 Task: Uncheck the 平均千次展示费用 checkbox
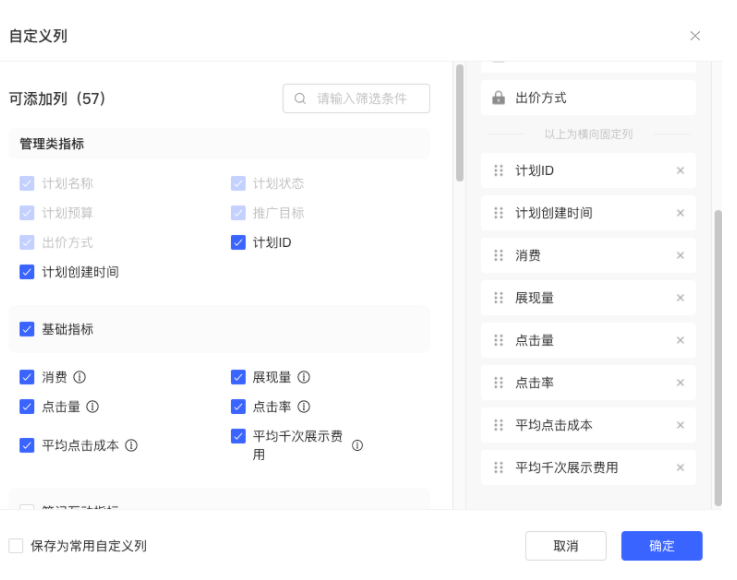238,436
